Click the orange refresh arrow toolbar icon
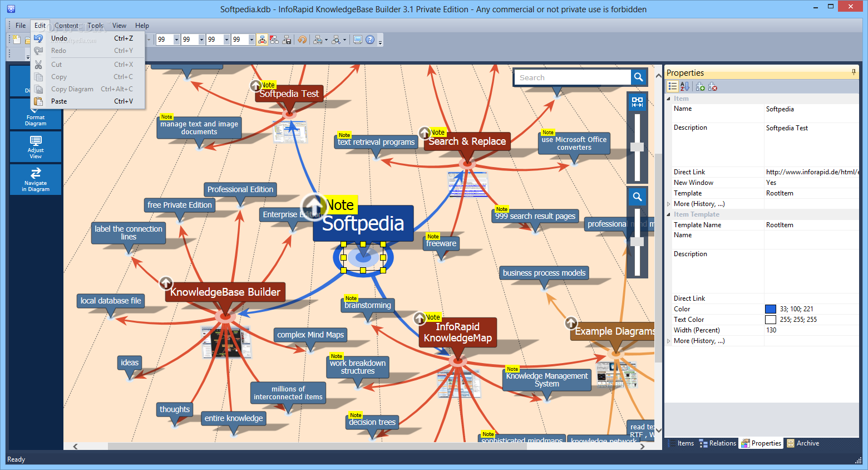 coord(302,40)
